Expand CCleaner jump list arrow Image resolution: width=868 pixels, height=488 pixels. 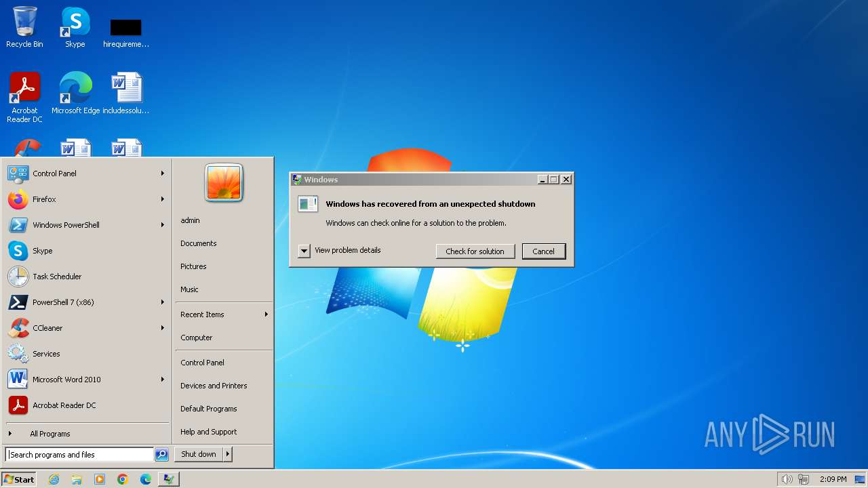click(x=163, y=328)
